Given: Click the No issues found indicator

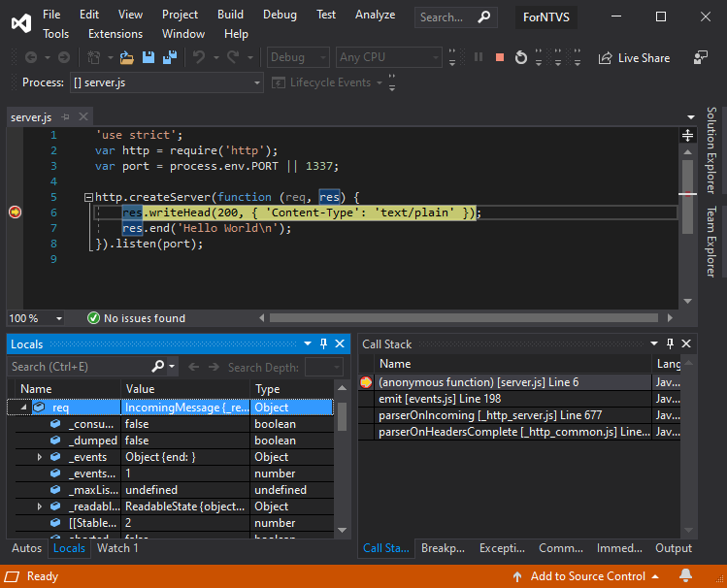Looking at the screenshot, I should pos(136,318).
